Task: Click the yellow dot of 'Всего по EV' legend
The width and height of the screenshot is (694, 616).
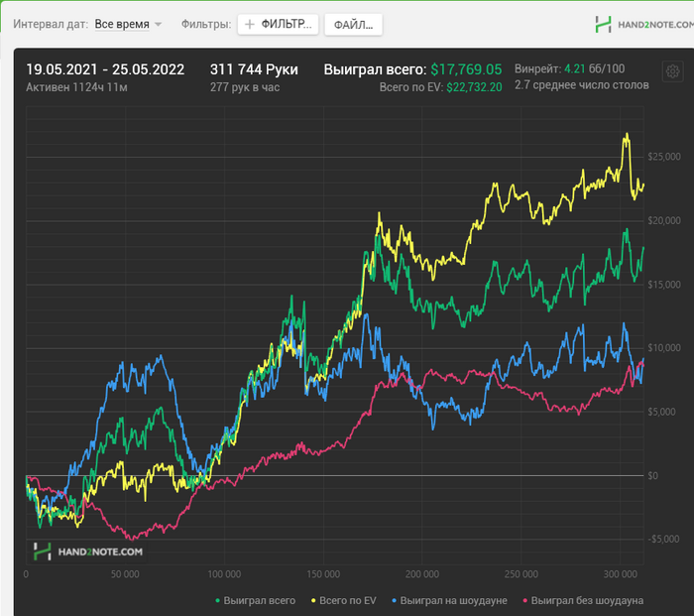Action: [x=313, y=601]
